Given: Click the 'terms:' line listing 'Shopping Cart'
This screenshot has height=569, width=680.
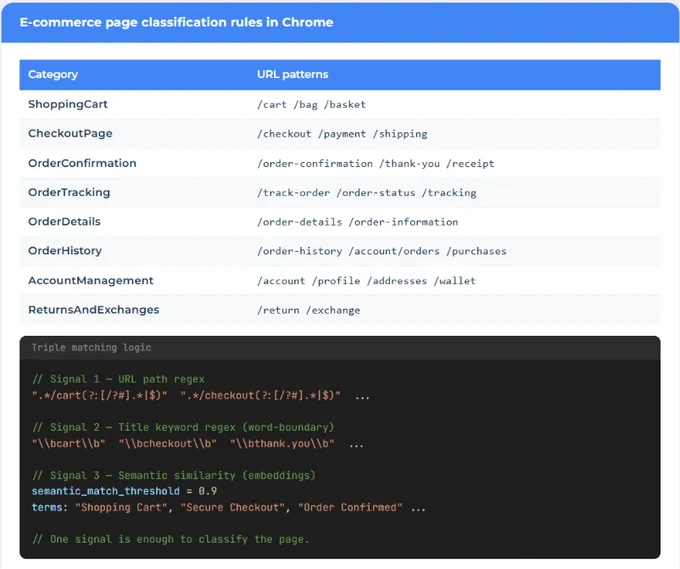Looking at the screenshot, I should pos(229,507).
